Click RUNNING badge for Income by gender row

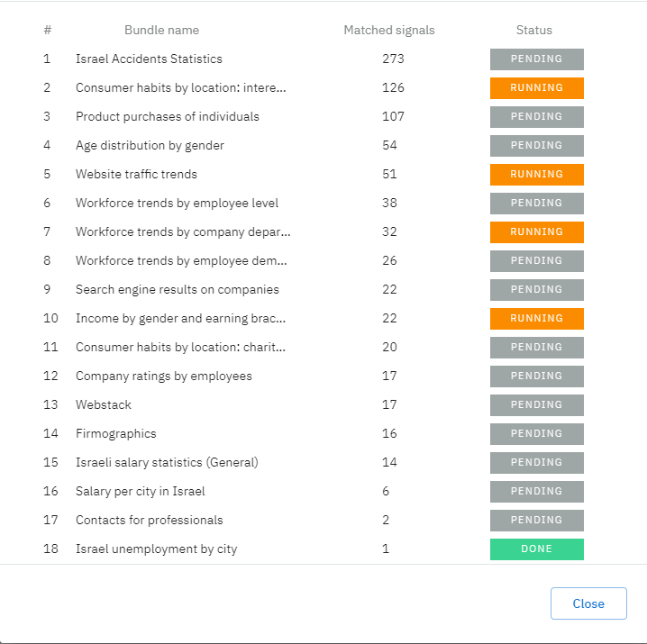(x=537, y=319)
